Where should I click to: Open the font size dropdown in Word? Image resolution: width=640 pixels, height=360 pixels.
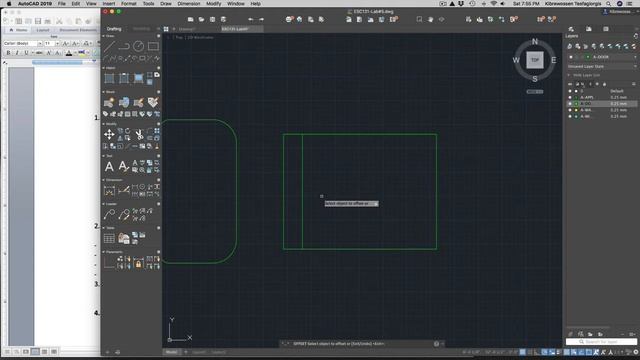point(57,43)
